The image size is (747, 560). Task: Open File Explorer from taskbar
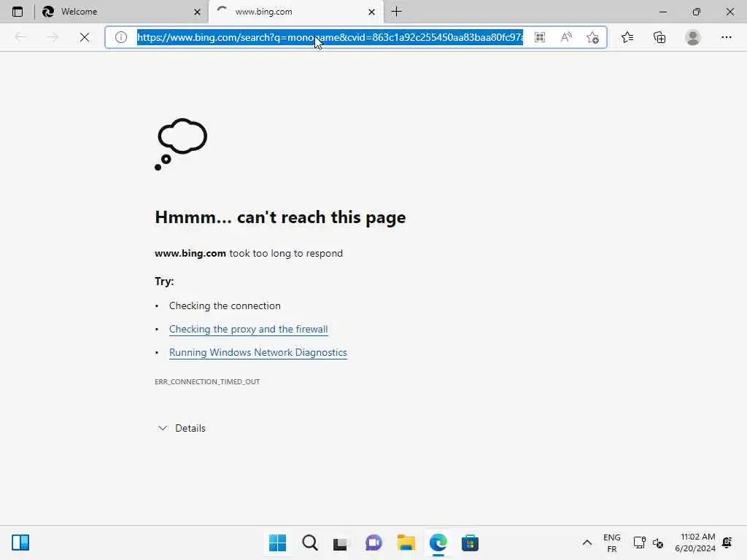tap(406, 542)
